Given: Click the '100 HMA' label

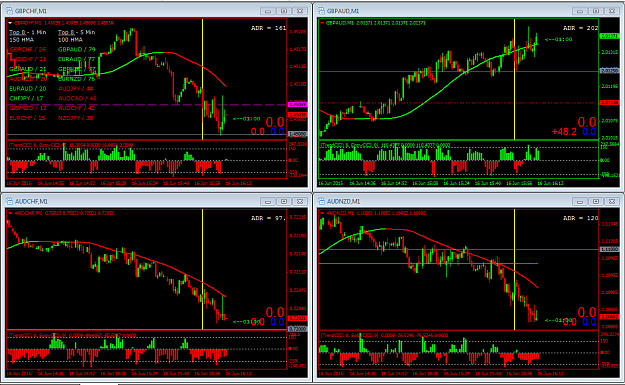Looking at the screenshot, I should (71, 40).
